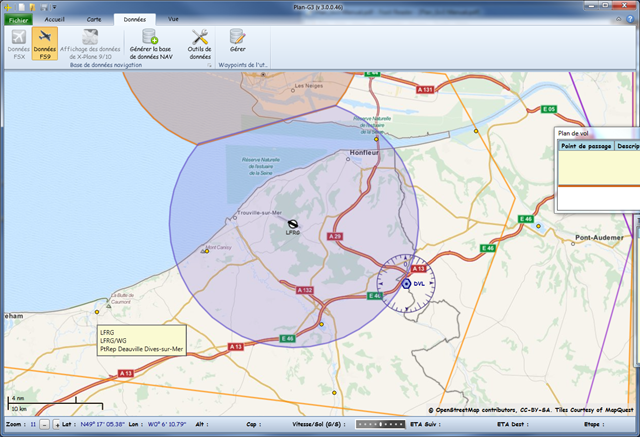Screen dimensions: 640x437
Task: Open the Vue ribbon tab
Action: click(x=173, y=19)
